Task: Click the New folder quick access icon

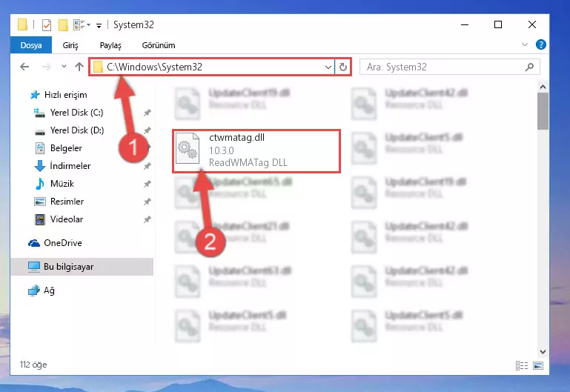Action: pyautogui.click(x=63, y=24)
